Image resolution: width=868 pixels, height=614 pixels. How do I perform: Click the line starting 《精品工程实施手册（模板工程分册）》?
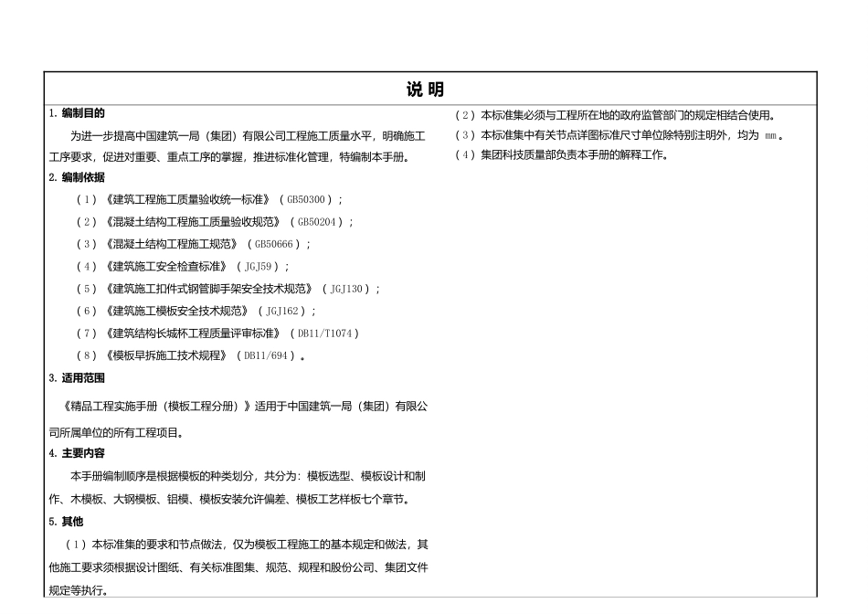(x=244, y=407)
